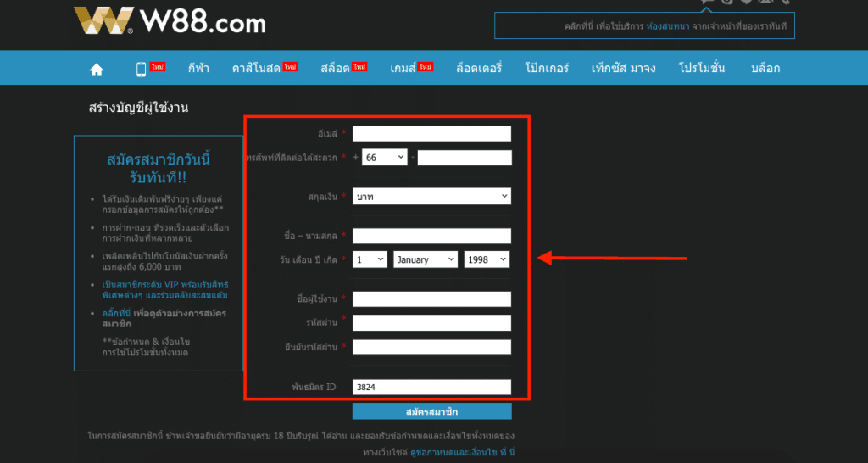868x463 pixels.
Task: Open the เท็กซัส มาจง menu item
Action: pos(623,68)
